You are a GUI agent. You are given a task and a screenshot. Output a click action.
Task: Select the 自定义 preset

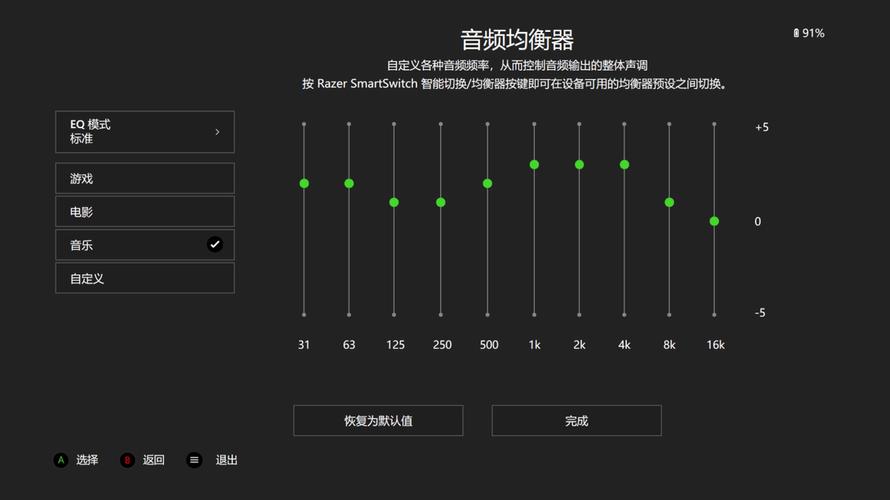145,278
